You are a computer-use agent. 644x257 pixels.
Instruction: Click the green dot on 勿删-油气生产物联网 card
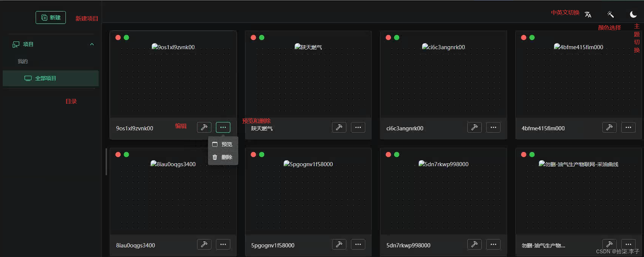pos(532,154)
